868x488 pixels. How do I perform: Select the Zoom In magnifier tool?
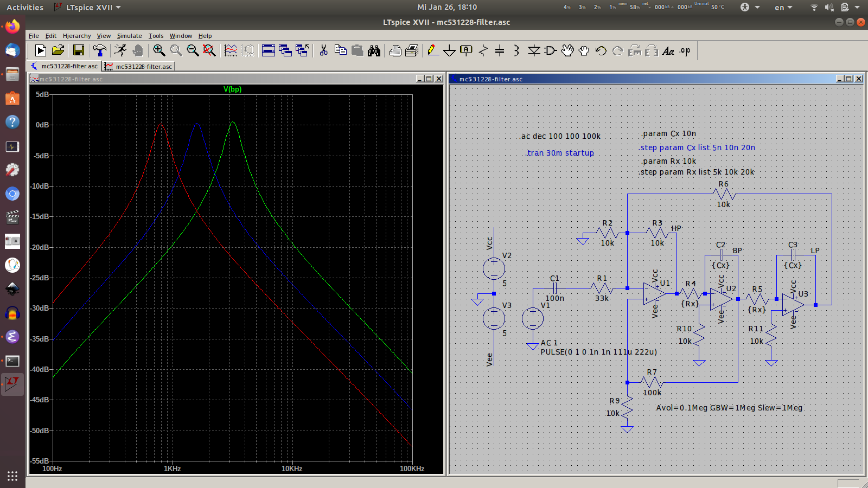[159, 50]
